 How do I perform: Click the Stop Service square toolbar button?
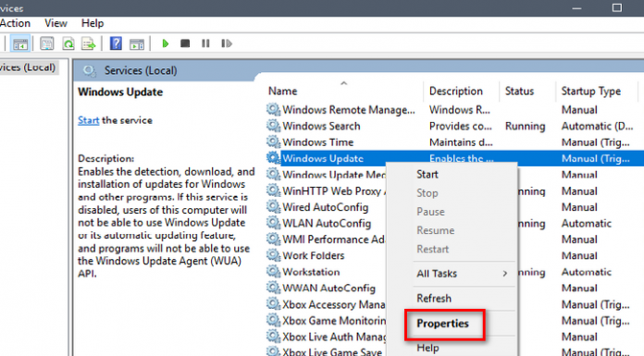pos(185,43)
